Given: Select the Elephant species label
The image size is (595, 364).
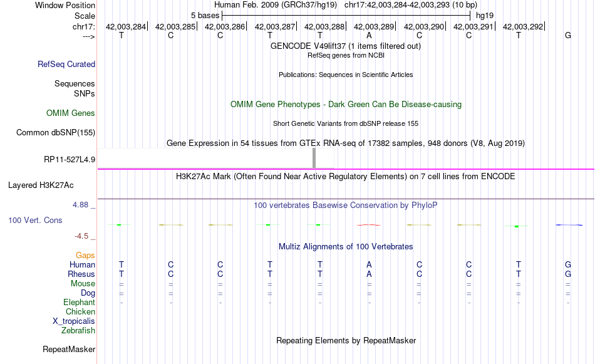Looking at the screenshot, I should pos(80,302).
